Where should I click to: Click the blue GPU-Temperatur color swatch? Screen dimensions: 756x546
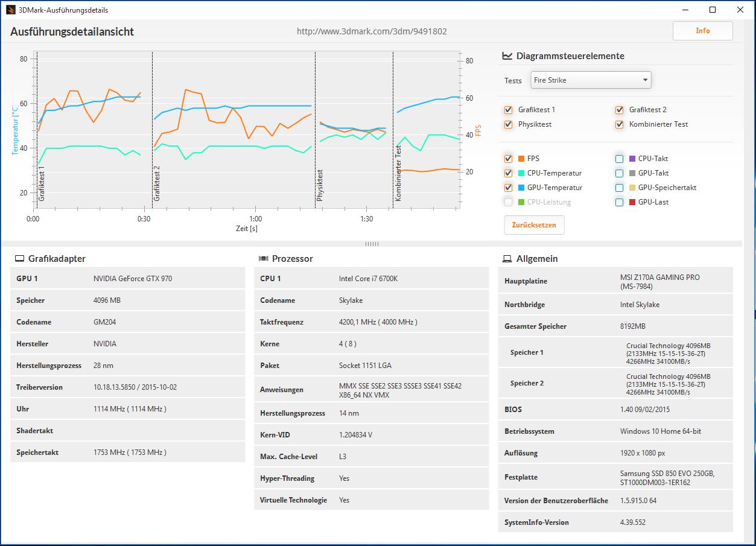[521, 188]
